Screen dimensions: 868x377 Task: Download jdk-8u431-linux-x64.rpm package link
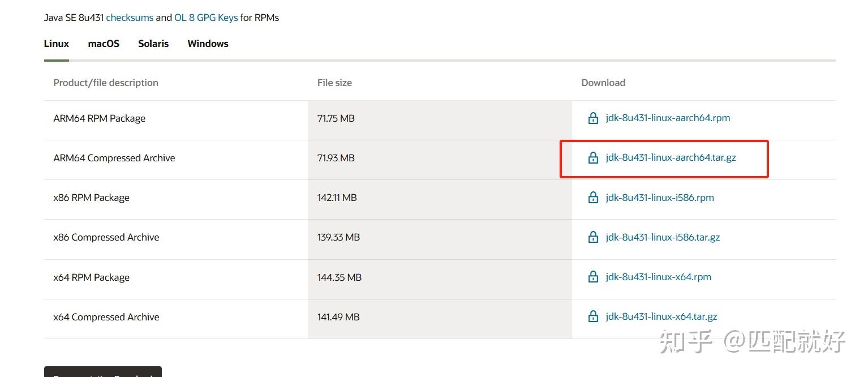pos(658,277)
